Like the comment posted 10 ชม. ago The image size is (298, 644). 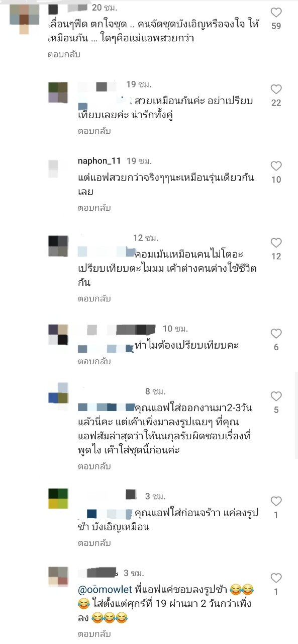pos(276,334)
